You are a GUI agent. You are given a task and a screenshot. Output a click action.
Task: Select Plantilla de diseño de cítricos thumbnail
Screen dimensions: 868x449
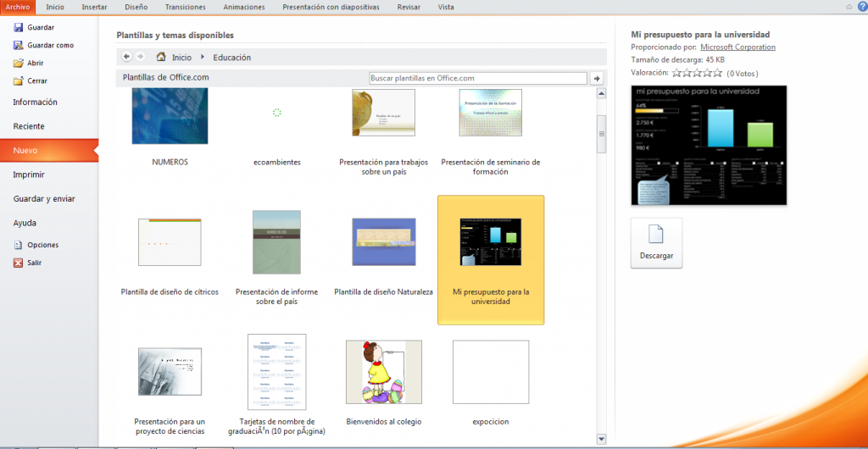pyautogui.click(x=170, y=242)
